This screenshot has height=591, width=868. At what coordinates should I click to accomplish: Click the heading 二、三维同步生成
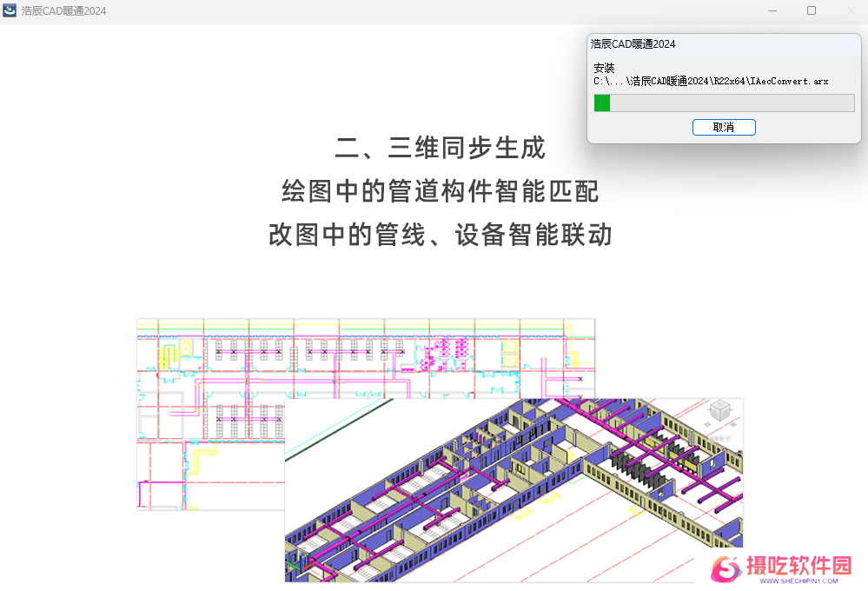[441, 148]
